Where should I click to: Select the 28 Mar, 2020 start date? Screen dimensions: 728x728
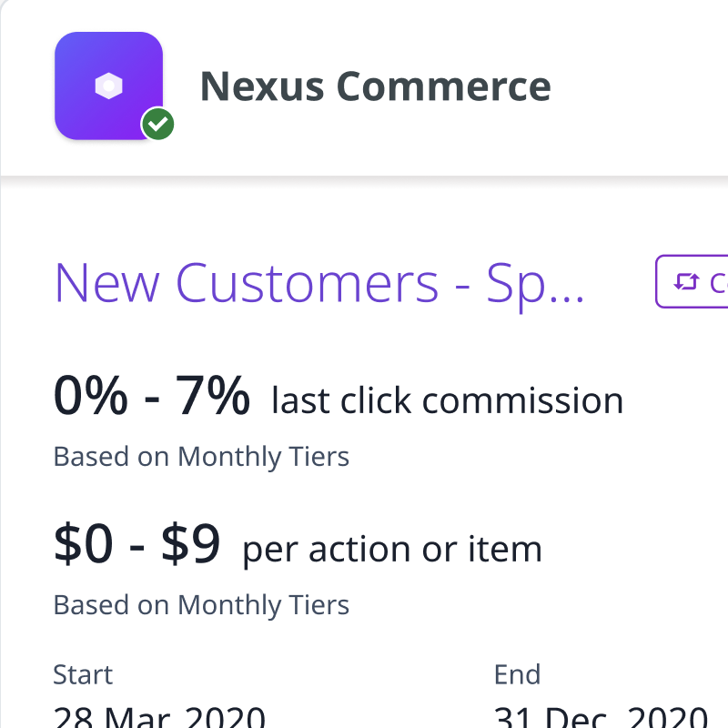click(159, 716)
